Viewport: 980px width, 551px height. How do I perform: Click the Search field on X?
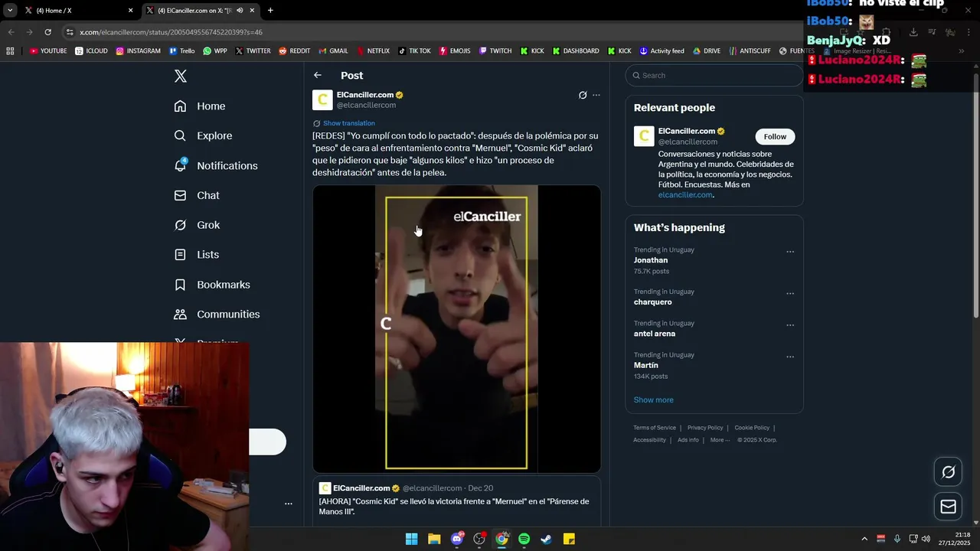714,75
